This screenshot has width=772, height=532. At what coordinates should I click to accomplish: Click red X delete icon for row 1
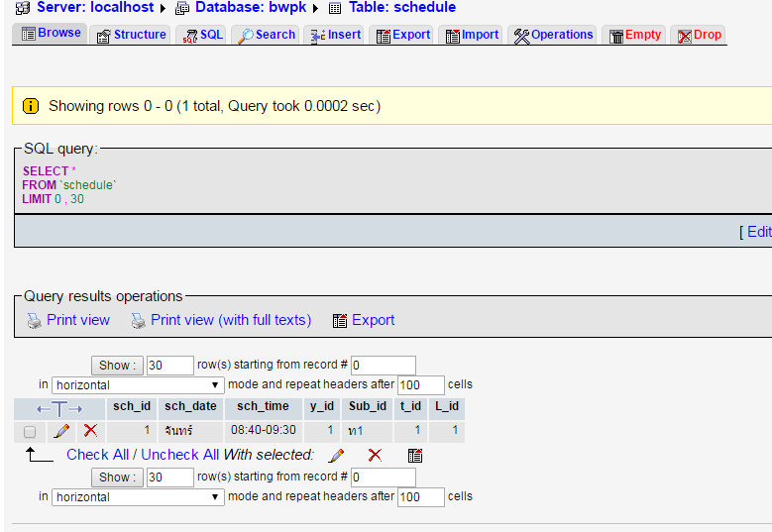[x=90, y=431]
